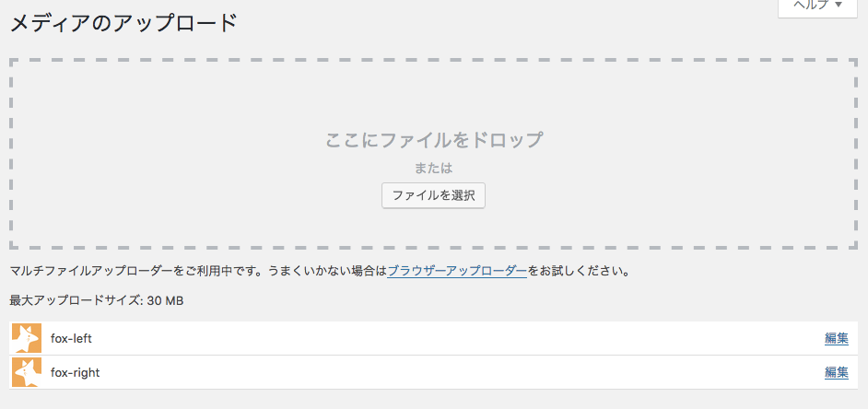
Task: Open the ブラウザーアップローダー link
Action: [x=457, y=272]
